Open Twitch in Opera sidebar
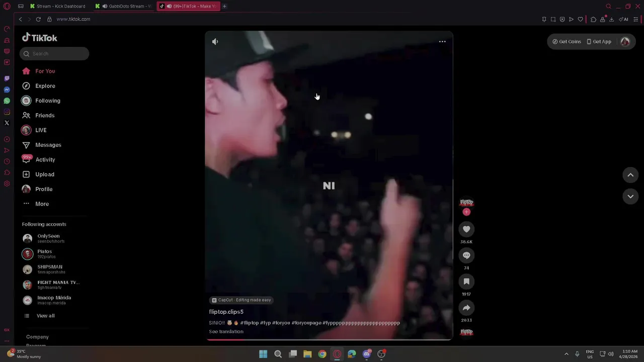The image size is (644, 362). (7, 78)
